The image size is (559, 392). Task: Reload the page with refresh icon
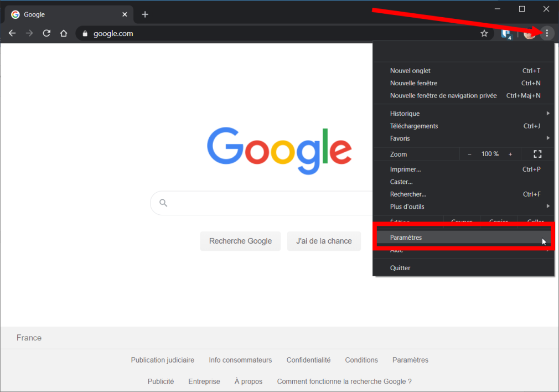pyautogui.click(x=46, y=33)
